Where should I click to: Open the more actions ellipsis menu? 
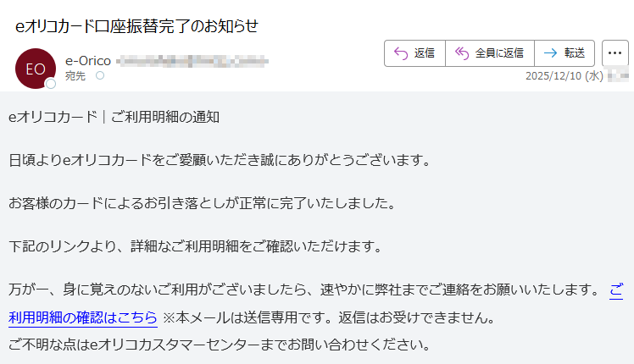615,53
